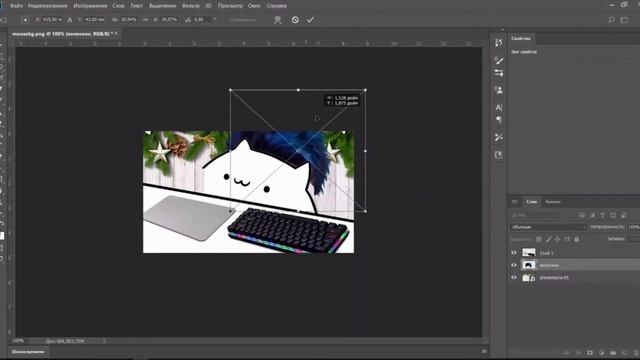This screenshot has width=640, height=360.
Task: Open the Paragraph panel icon
Action: [498, 120]
